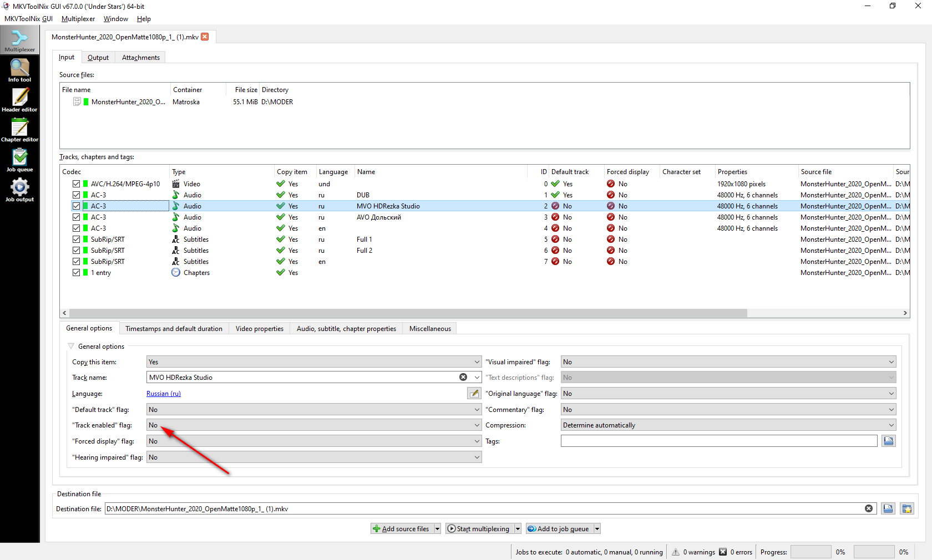Viewport: 932px width, 560px height.
Task: Clear the Track name field with X icon
Action: pos(463,377)
